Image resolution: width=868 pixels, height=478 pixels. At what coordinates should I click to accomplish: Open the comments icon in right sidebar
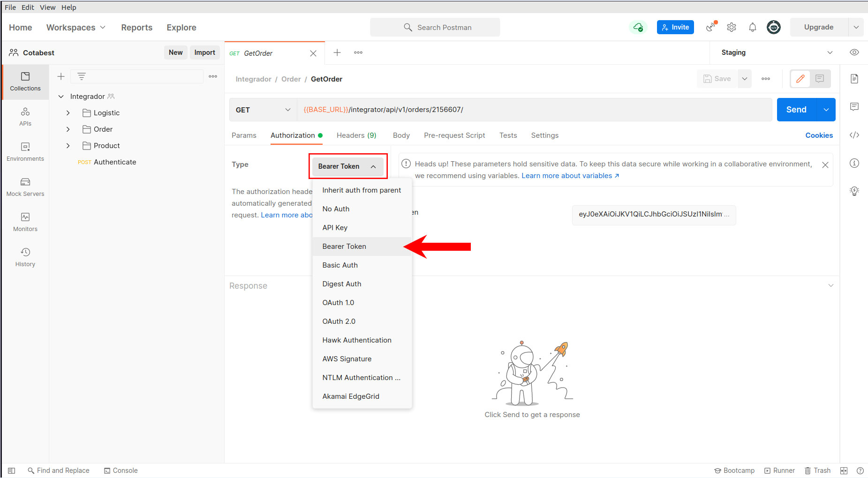[x=854, y=107]
